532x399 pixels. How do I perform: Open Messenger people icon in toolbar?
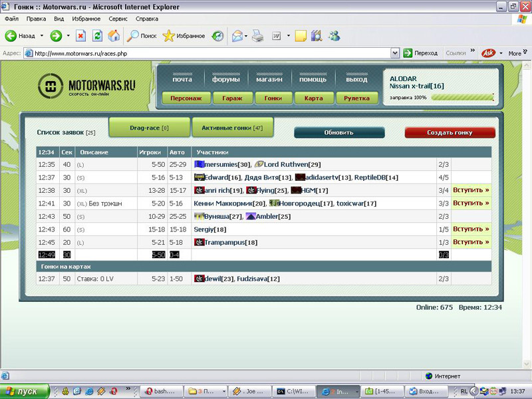(x=334, y=36)
